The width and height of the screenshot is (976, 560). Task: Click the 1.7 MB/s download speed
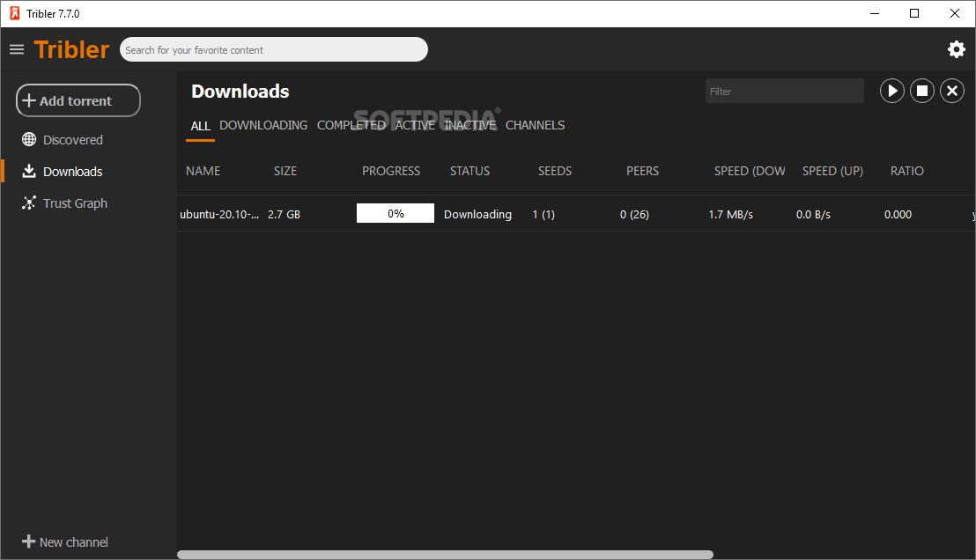pyautogui.click(x=731, y=214)
